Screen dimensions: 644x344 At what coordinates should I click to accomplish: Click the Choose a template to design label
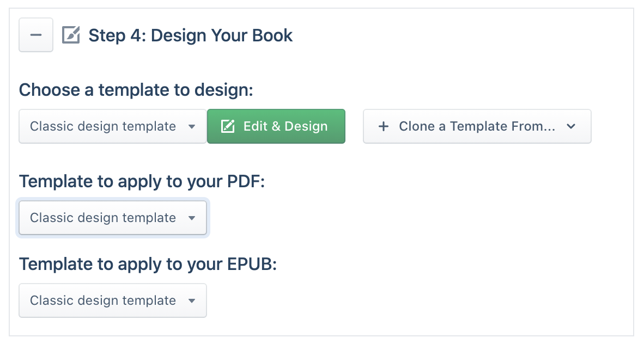click(x=136, y=90)
